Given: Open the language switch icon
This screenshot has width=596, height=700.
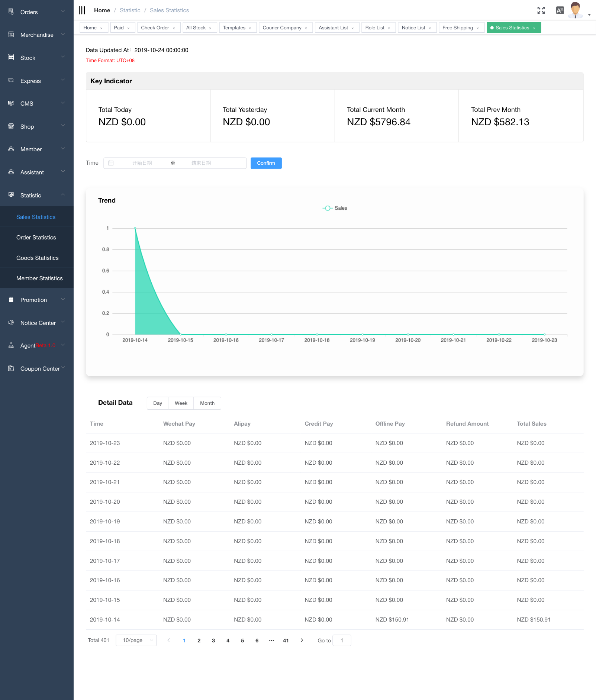Looking at the screenshot, I should pos(560,10).
